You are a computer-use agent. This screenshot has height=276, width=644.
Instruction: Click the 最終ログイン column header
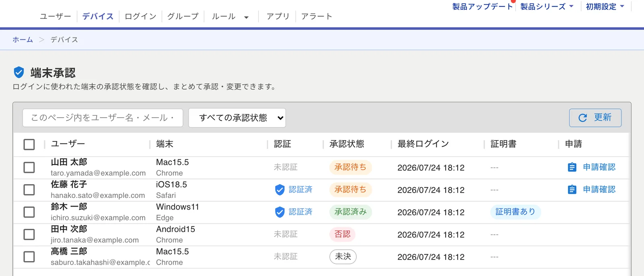(x=423, y=144)
